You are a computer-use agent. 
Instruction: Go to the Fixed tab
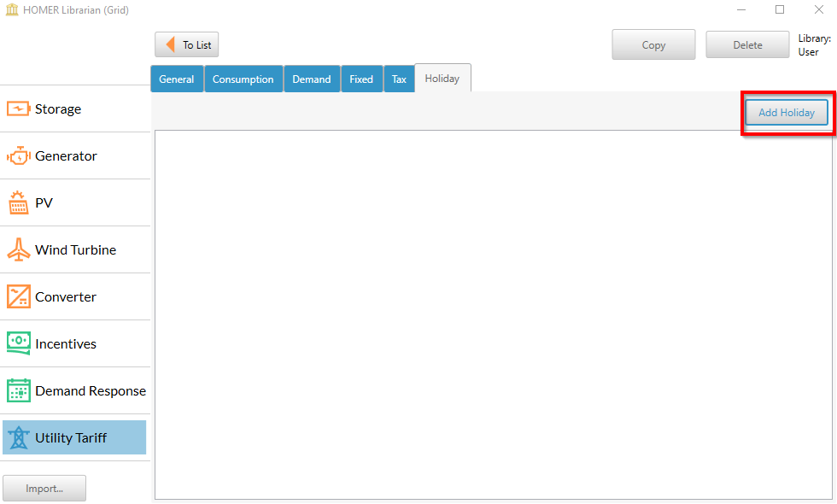pos(361,79)
